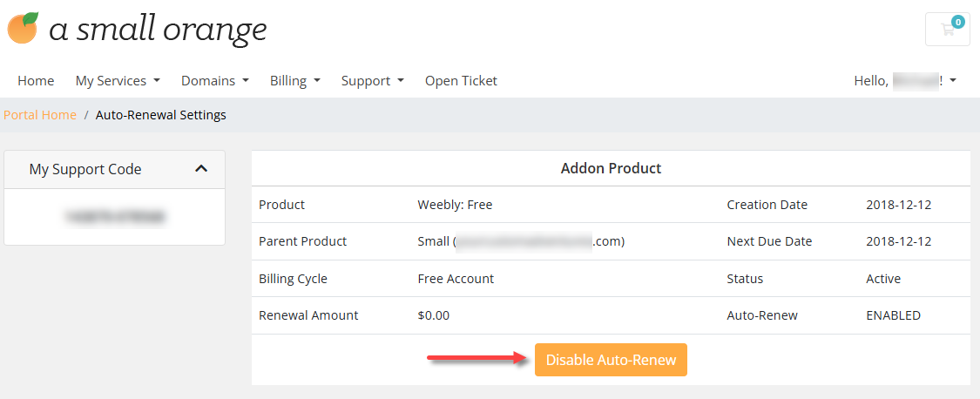980x399 pixels.
Task: Click the Next Due Date value 2018-12-12
Action: 899,241
